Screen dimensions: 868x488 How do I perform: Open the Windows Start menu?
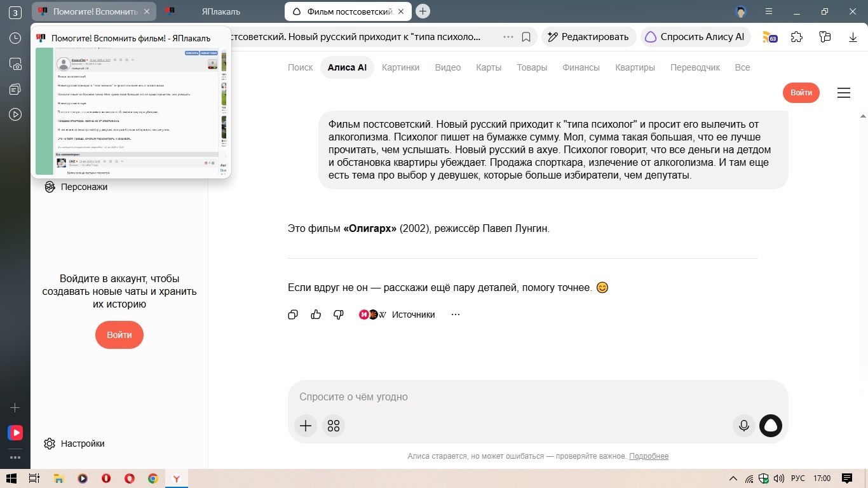point(11,478)
